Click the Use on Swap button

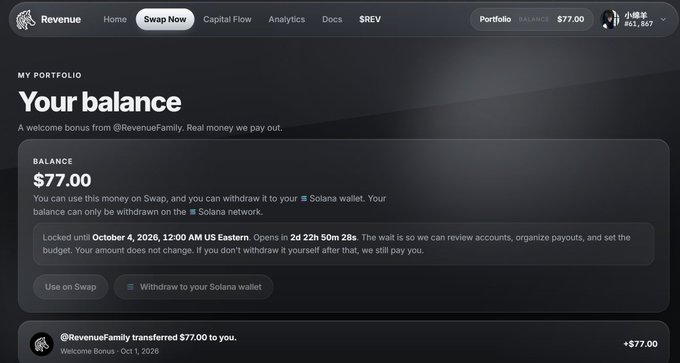[x=71, y=287]
